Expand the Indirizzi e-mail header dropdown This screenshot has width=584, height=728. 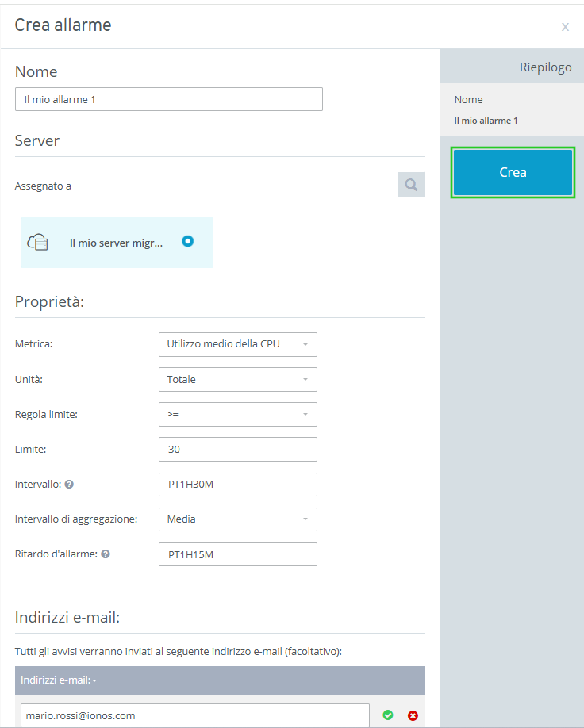pyautogui.click(x=60, y=680)
